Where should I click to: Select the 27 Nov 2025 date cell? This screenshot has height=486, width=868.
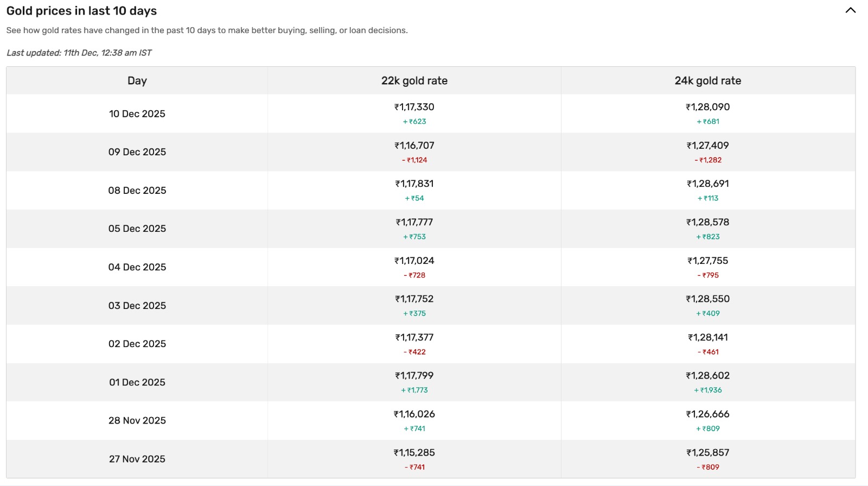pos(137,459)
